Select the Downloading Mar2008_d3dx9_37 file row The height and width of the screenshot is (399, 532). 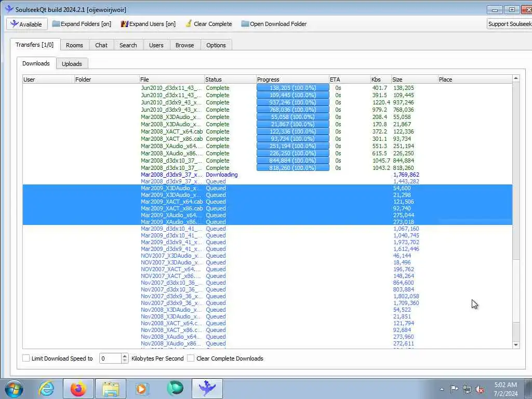[x=268, y=175]
